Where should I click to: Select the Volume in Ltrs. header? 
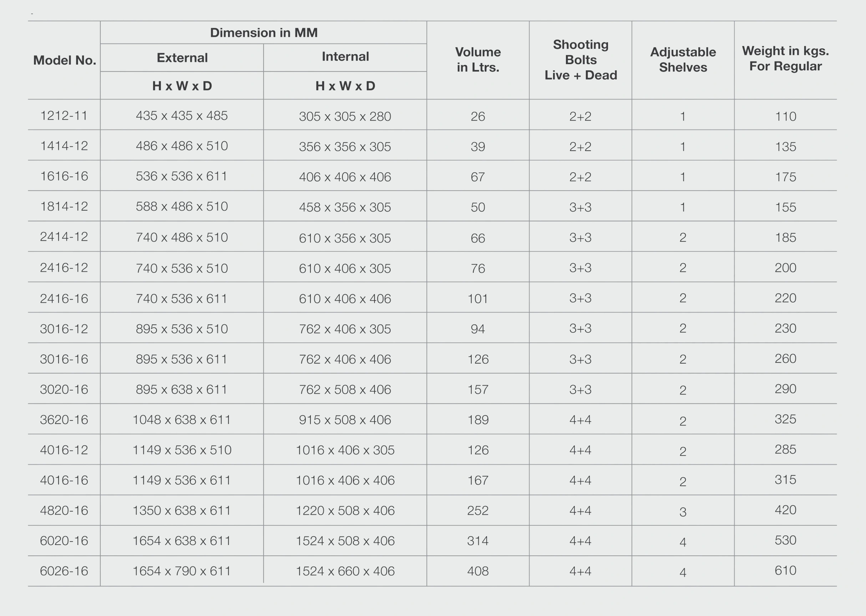pos(478,60)
